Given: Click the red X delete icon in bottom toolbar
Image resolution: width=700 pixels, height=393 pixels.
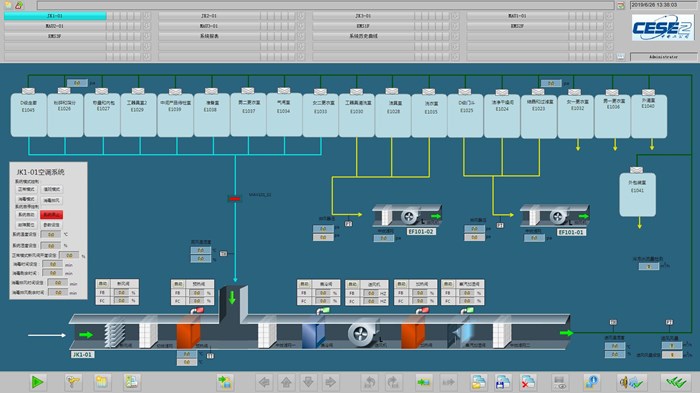Looking at the screenshot, I should [x=528, y=382].
